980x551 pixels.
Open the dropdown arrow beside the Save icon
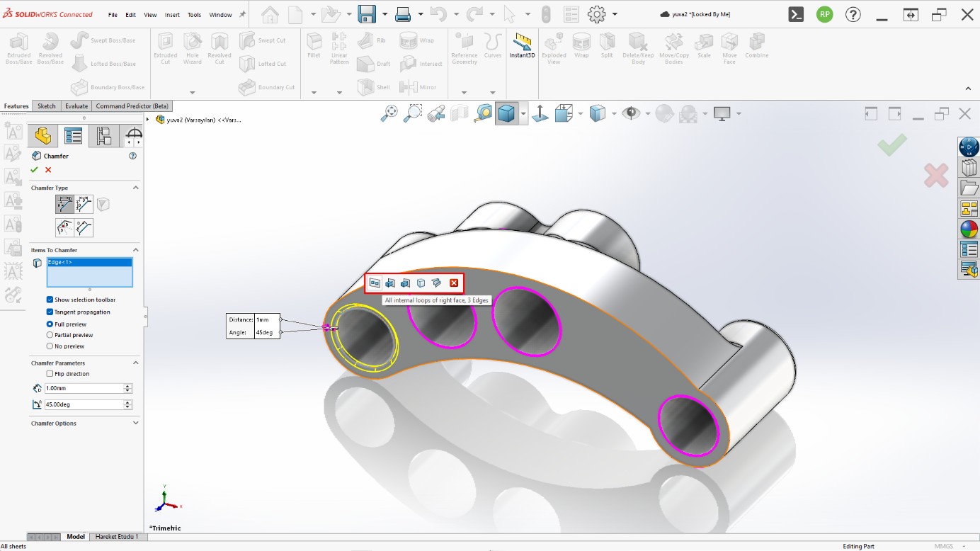point(384,14)
